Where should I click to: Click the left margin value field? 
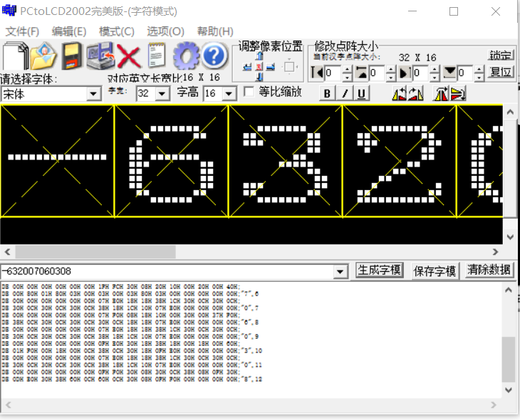pyautogui.click(x=333, y=73)
